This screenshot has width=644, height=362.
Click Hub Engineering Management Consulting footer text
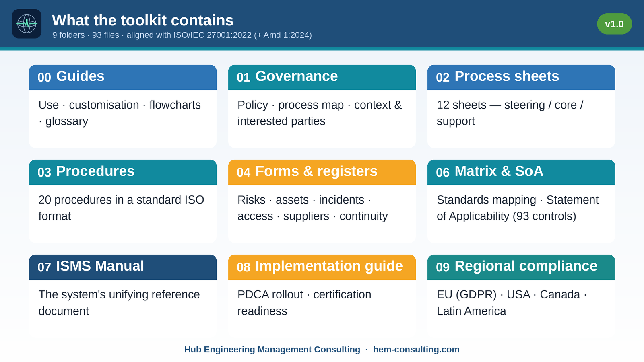(x=272, y=349)
